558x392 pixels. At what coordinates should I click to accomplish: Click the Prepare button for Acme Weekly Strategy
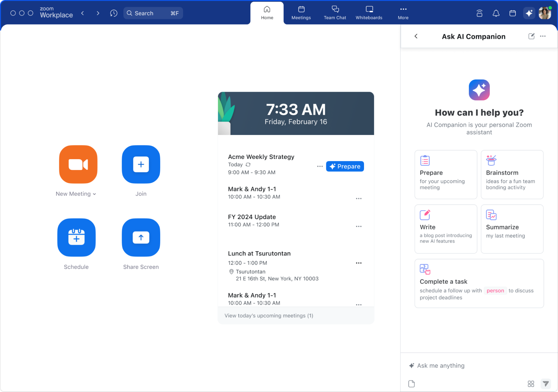[x=345, y=166]
